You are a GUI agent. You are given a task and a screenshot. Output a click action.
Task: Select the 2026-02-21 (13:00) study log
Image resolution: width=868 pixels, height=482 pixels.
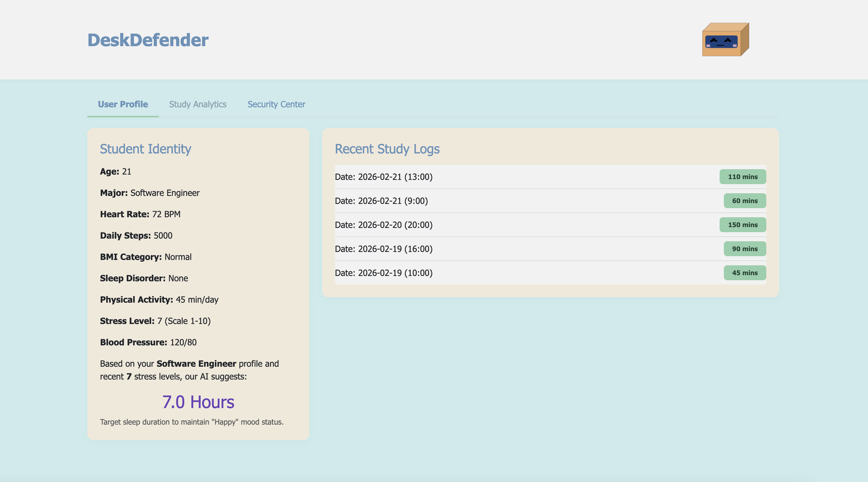(384, 177)
